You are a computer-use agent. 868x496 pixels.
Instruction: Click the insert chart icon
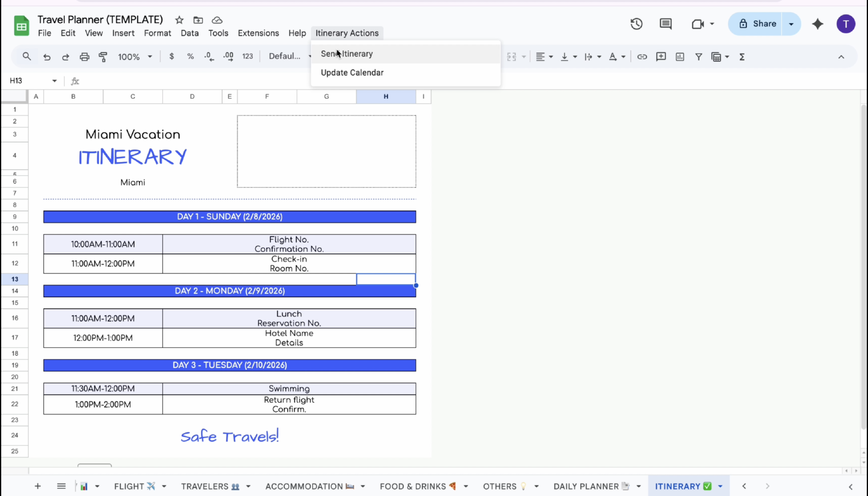pos(679,57)
